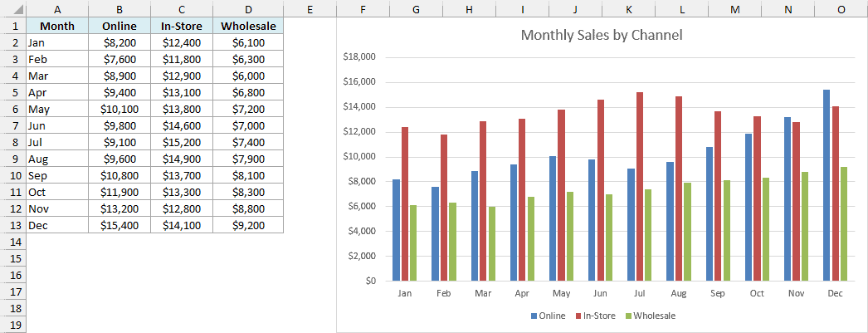Click the Online legend entry
This screenshot has width=868, height=333.
pos(548,316)
